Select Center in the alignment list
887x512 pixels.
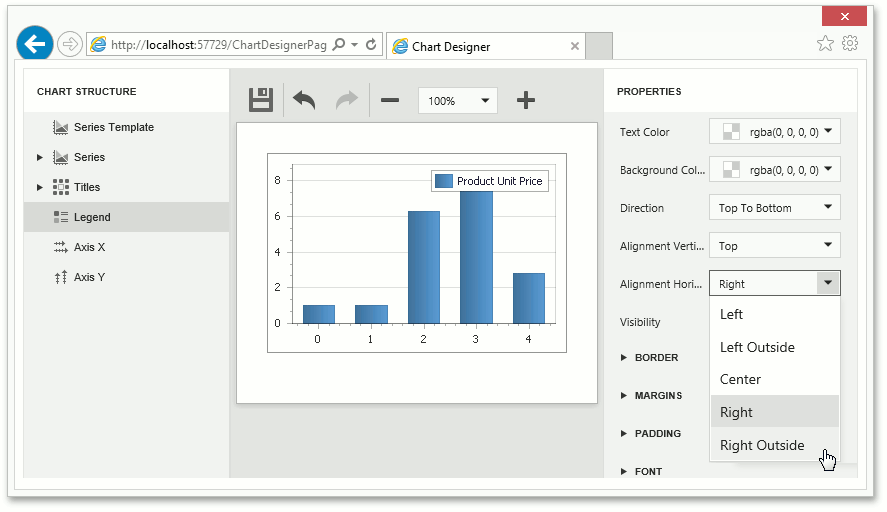pyautogui.click(x=740, y=379)
